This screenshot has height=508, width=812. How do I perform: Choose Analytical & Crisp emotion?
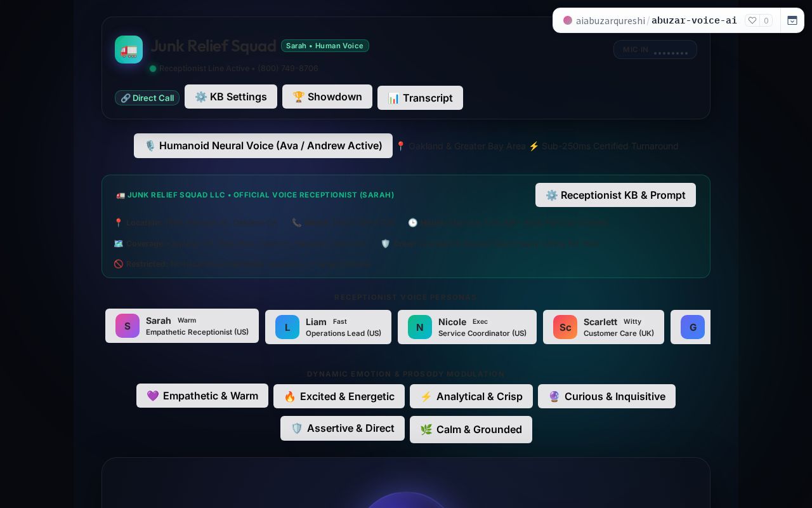(x=471, y=396)
